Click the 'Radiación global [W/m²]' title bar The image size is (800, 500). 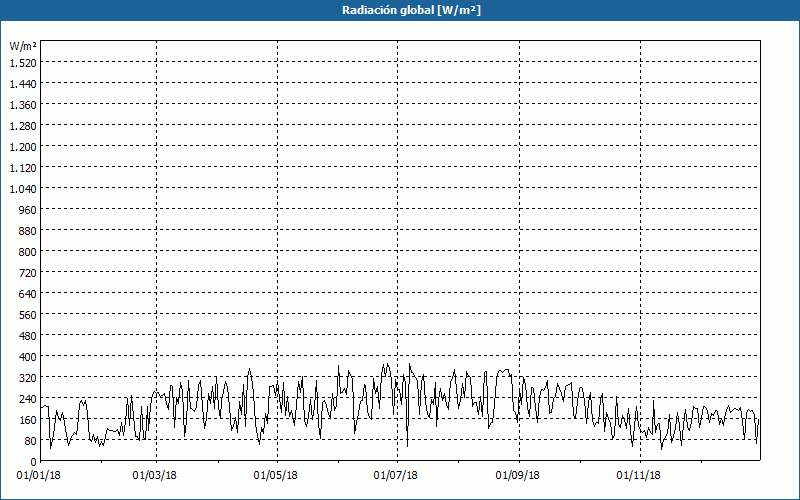[400, 10]
